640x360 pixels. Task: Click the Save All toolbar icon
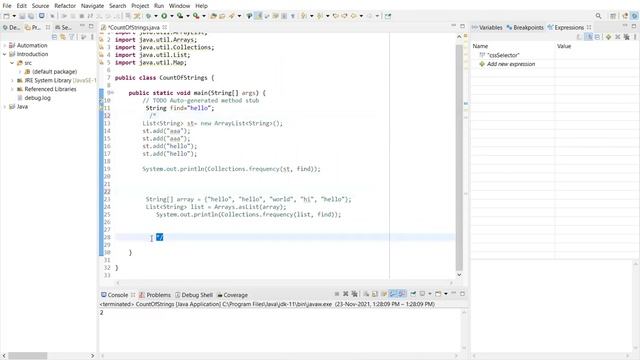[x=31, y=16]
